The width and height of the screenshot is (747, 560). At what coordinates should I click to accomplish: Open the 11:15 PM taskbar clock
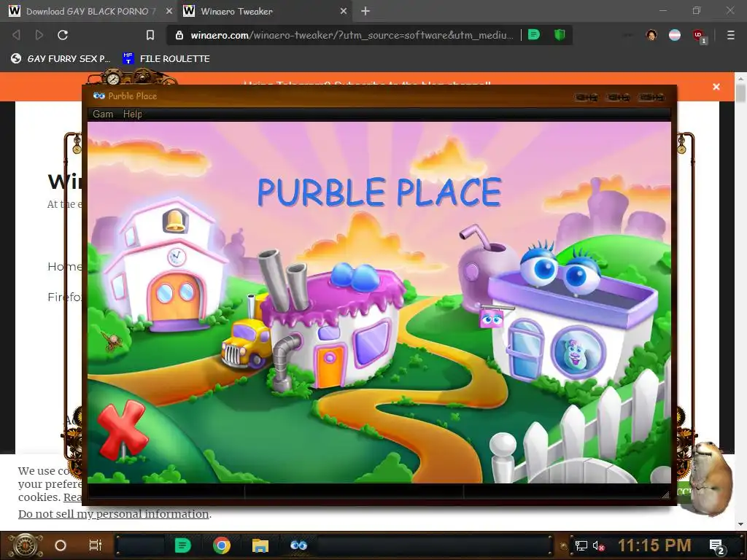654,545
